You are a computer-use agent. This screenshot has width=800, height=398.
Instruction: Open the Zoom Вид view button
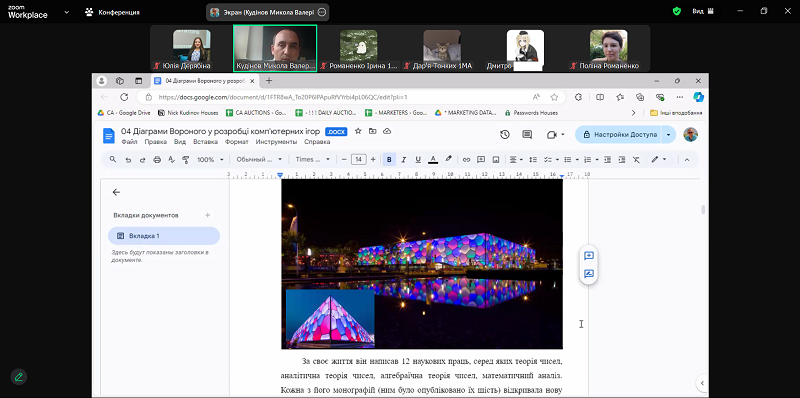pyautogui.click(x=703, y=11)
